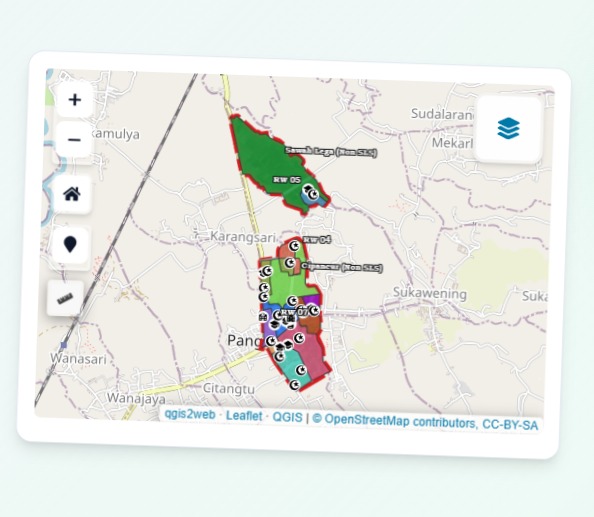Open the ruler measurement tool
Viewport: 594px width, 517px height.
click(65, 298)
